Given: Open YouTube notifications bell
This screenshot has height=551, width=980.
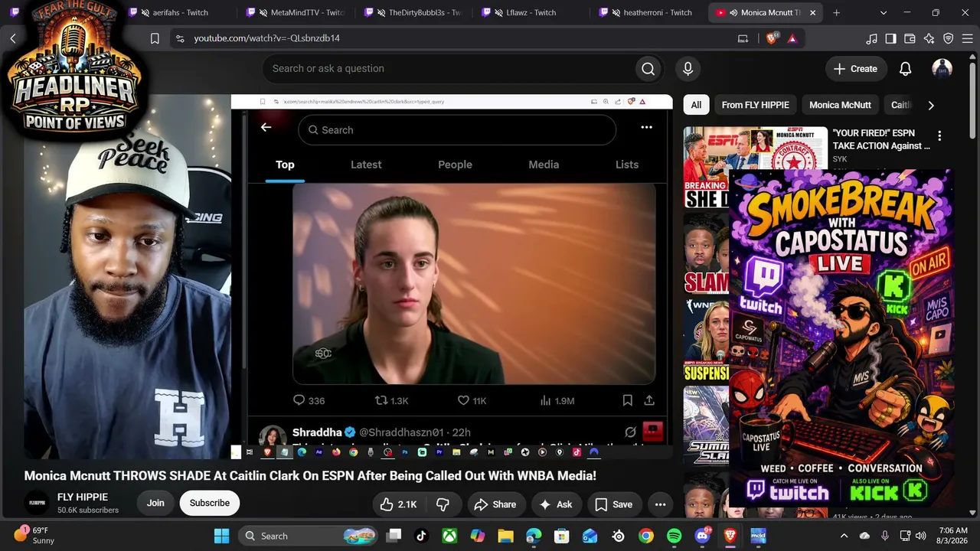Looking at the screenshot, I should pyautogui.click(x=905, y=69).
